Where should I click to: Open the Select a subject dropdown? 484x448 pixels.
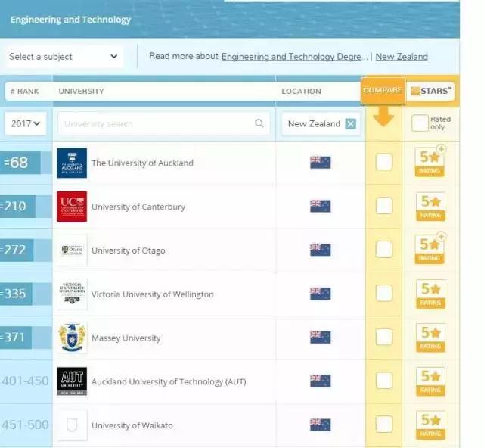click(x=64, y=57)
